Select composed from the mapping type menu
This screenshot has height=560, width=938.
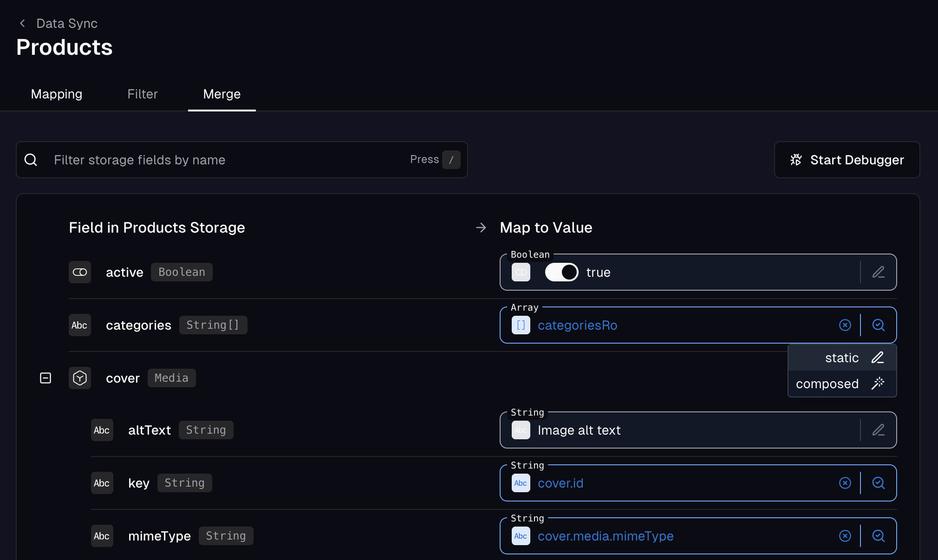click(x=827, y=383)
